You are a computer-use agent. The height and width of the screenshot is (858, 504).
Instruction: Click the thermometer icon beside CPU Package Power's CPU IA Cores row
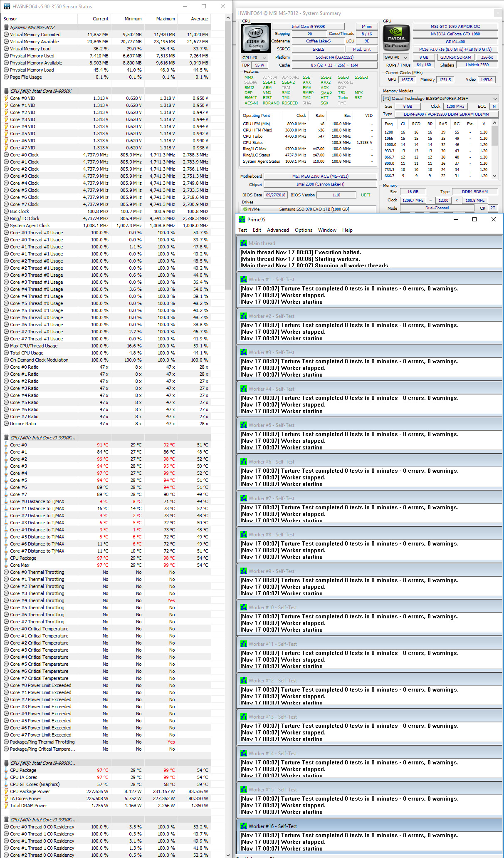click(6, 777)
